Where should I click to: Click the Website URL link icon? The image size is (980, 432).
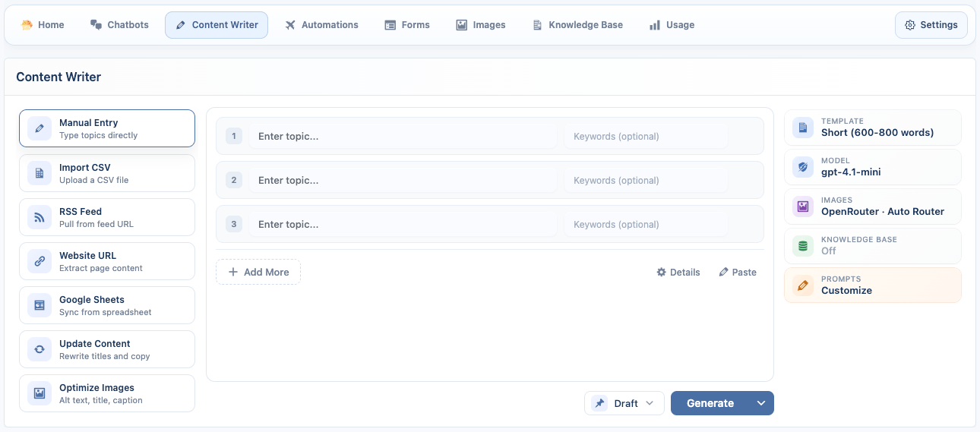(40, 261)
